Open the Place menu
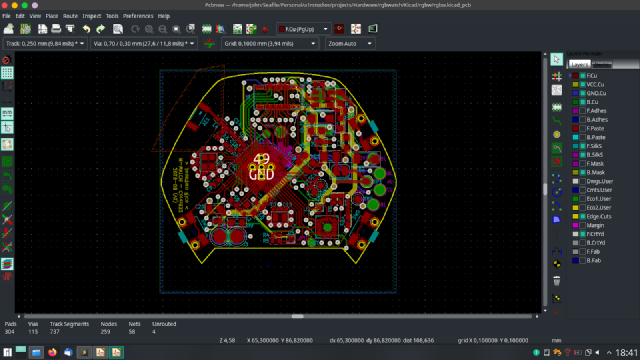Image resolution: width=640 pixels, height=360 pixels. 52,16
